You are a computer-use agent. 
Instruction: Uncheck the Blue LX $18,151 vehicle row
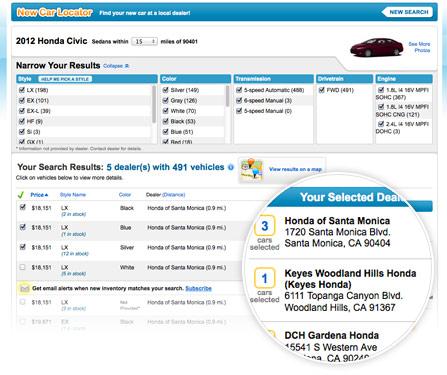tap(22, 227)
